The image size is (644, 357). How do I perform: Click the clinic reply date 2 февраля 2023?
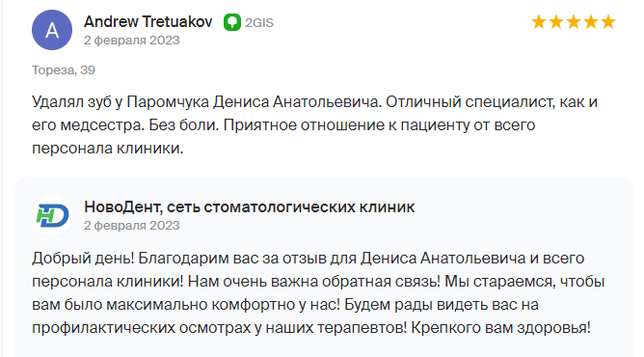coord(132,226)
